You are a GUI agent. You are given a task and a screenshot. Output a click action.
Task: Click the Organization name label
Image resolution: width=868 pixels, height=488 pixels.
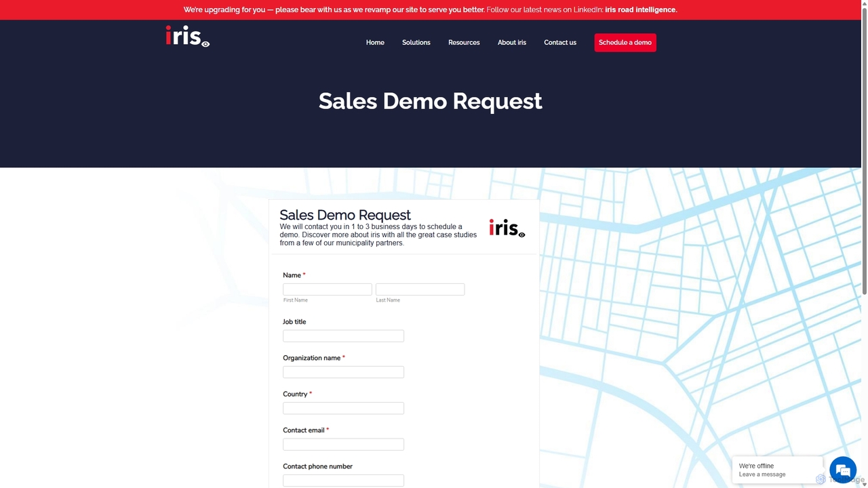point(312,358)
